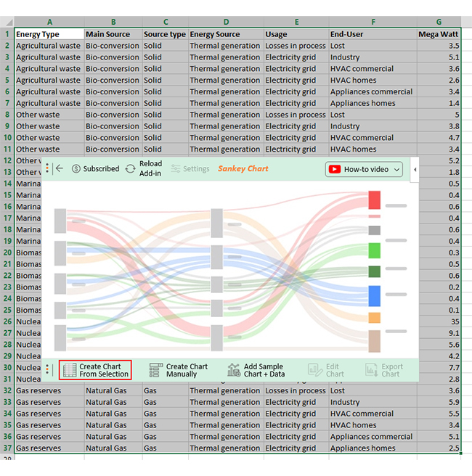Open the How-to video dropdown
472x476 pixels.
coord(364,169)
